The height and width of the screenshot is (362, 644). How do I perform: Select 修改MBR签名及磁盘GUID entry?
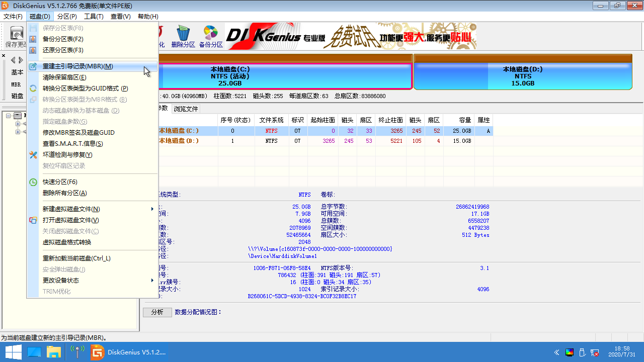[x=93, y=133]
